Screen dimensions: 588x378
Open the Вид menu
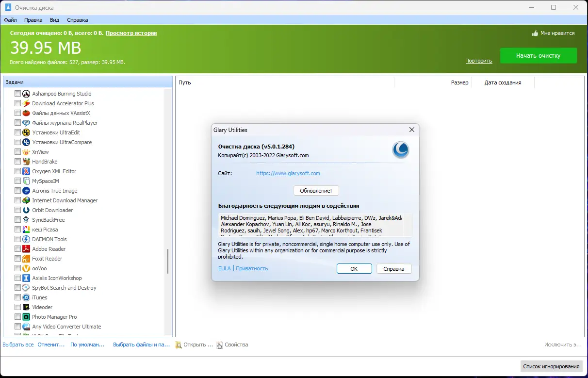tap(54, 20)
